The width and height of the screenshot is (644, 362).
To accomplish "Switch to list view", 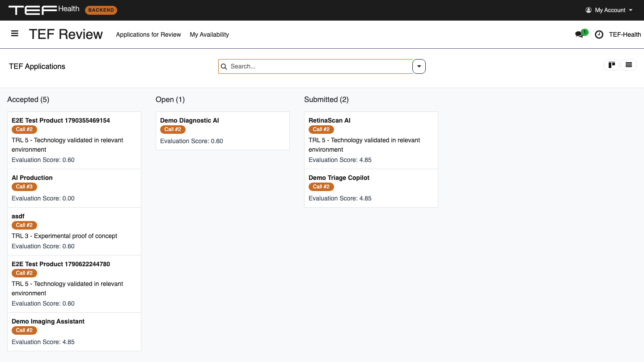I will [x=629, y=65].
